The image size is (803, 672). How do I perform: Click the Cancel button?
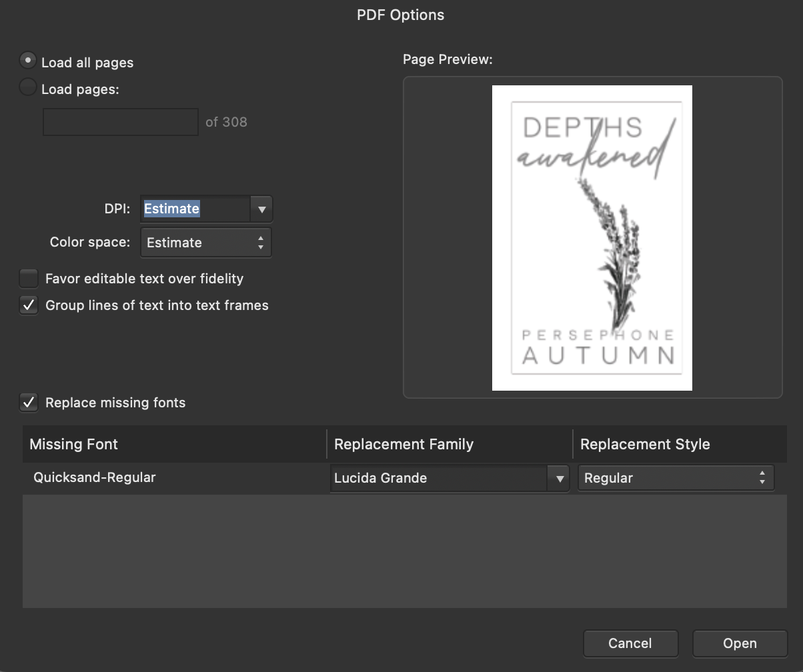630,643
